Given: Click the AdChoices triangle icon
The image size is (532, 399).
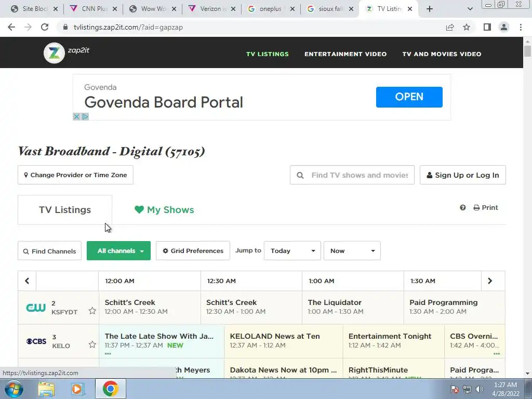Looking at the screenshot, I should click(x=85, y=117).
